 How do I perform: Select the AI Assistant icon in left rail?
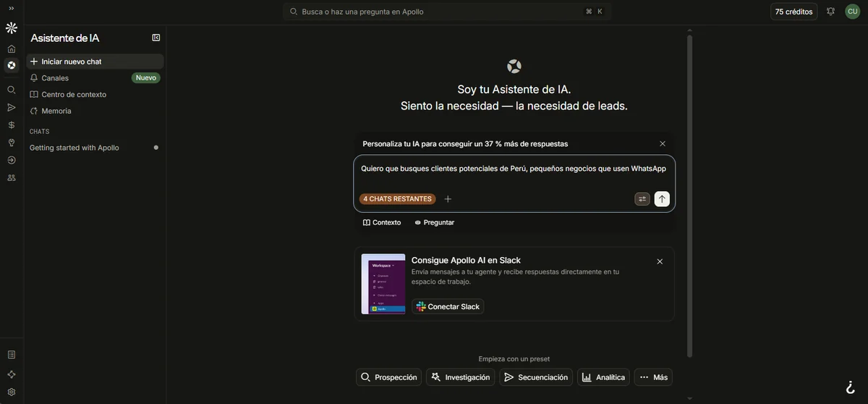pyautogui.click(x=11, y=65)
